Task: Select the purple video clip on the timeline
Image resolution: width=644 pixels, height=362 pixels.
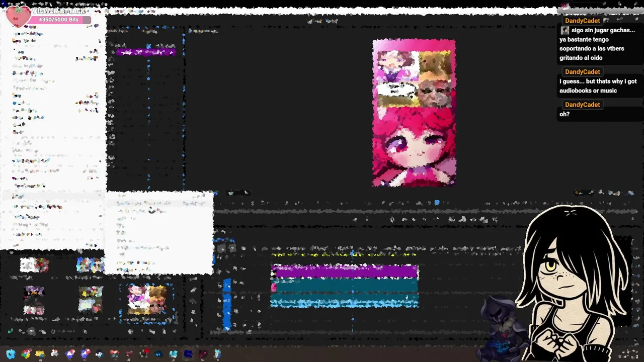Action: pos(345,272)
